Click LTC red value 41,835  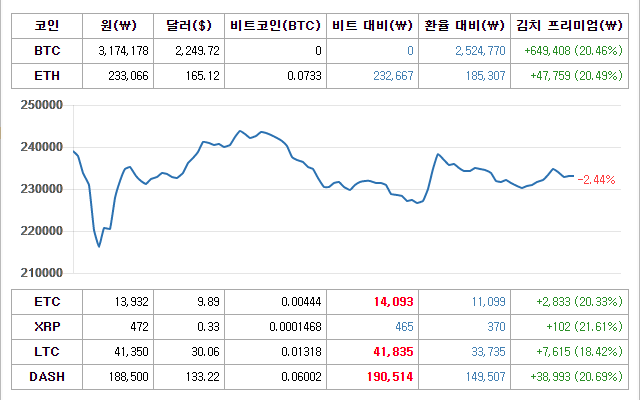tap(393, 352)
